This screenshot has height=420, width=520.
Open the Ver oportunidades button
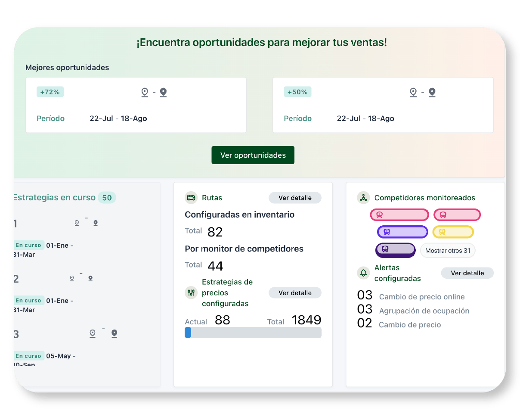253,155
